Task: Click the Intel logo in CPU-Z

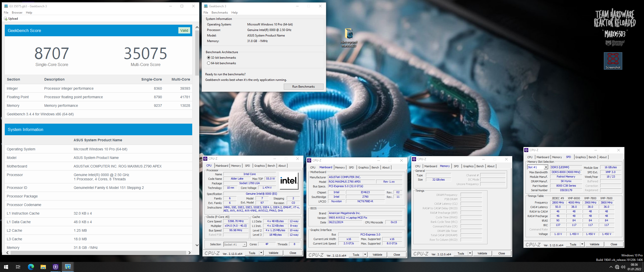Action: pos(289,181)
